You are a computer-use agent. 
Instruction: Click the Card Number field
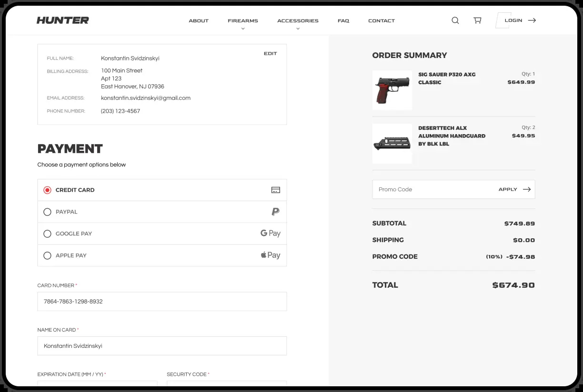coord(162,302)
